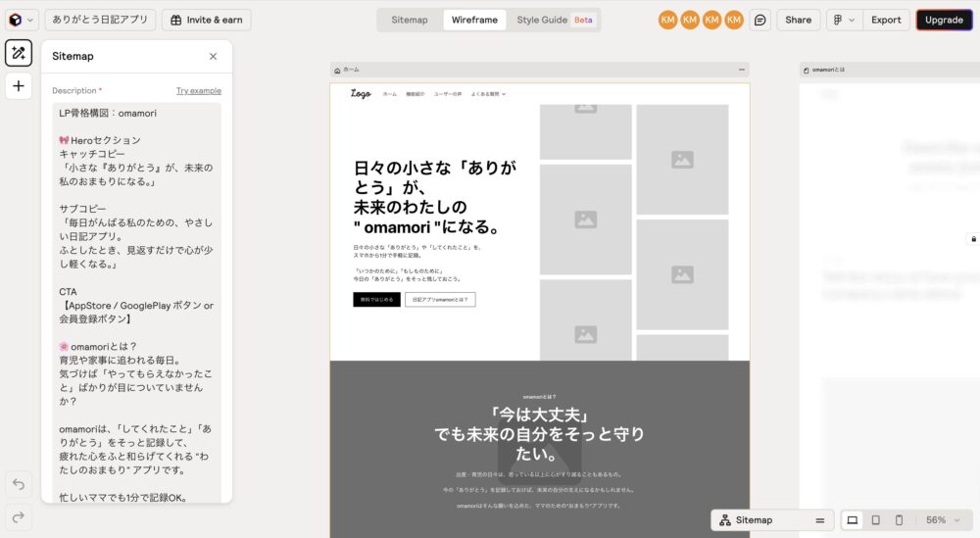Open the three-dot menu on ホーム frame
Viewport: 980px width, 538px height.
(741, 71)
